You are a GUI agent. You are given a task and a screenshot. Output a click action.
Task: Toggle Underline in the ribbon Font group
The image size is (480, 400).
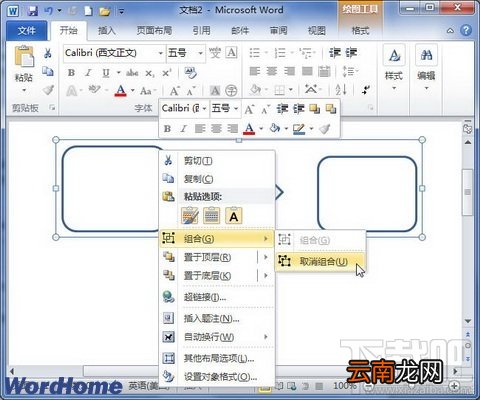(106, 73)
